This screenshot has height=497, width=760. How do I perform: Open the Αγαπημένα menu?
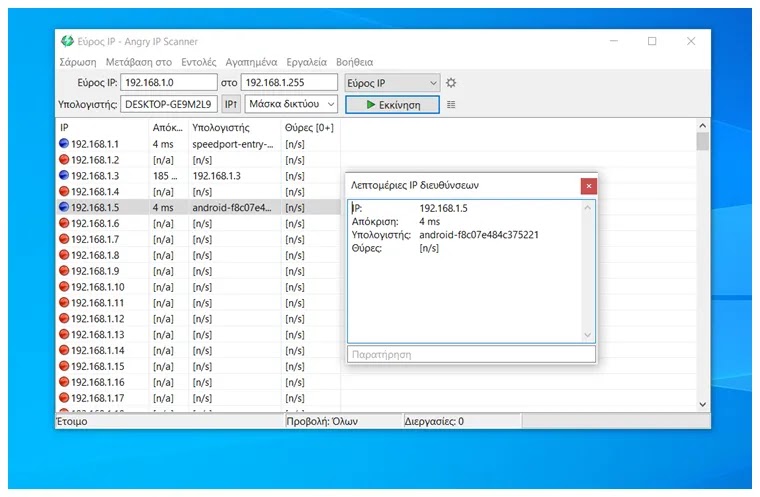251,62
